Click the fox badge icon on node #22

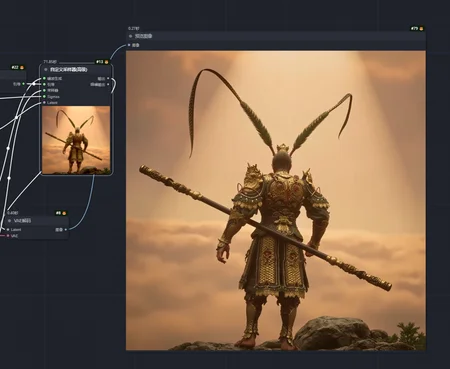pyautogui.click(x=22, y=67)
